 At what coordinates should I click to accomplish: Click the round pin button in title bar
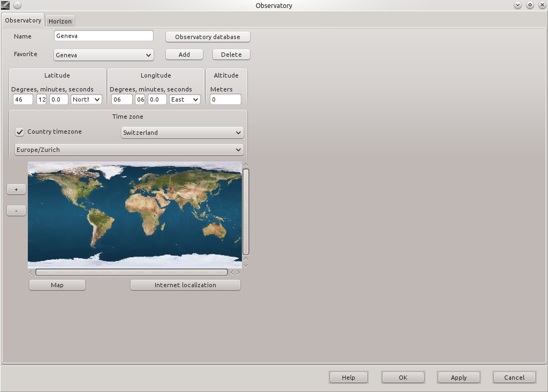tap(17, 5)
